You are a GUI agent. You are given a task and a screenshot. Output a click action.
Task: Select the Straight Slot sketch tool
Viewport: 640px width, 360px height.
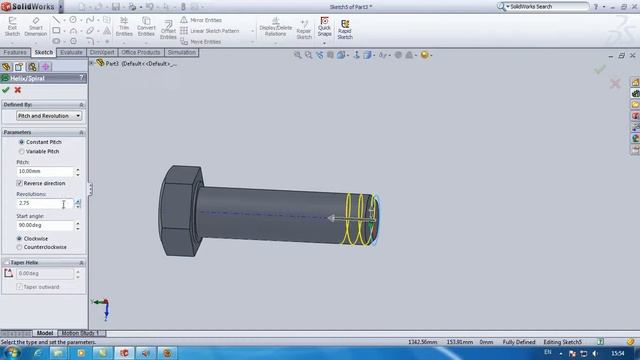tap(56, 41)
